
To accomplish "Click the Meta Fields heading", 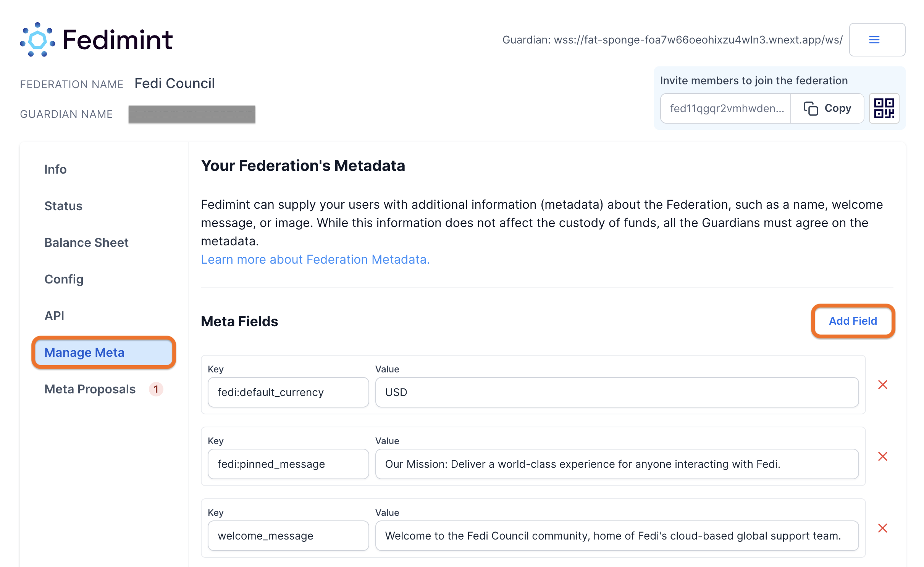I will click(239, 321).
